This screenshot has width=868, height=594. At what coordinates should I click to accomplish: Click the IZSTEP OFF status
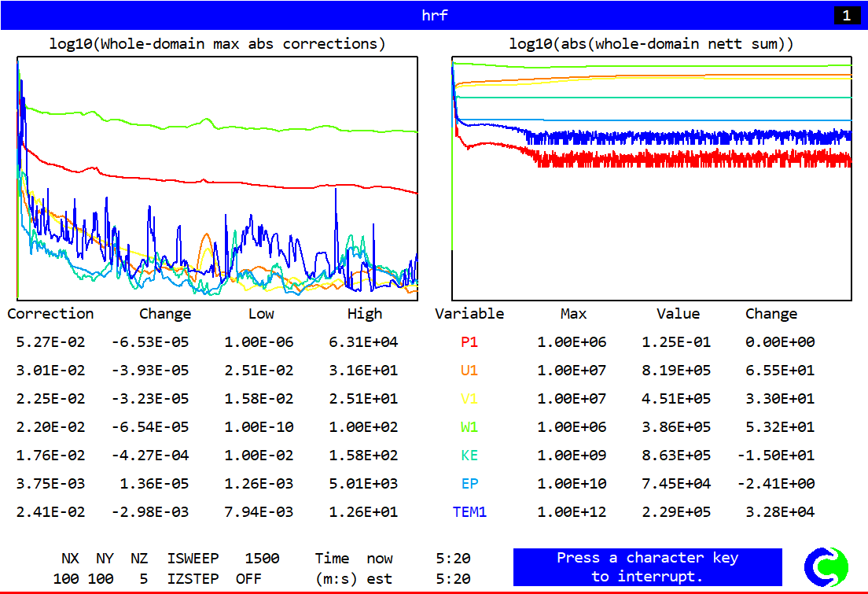coord(249,579)
